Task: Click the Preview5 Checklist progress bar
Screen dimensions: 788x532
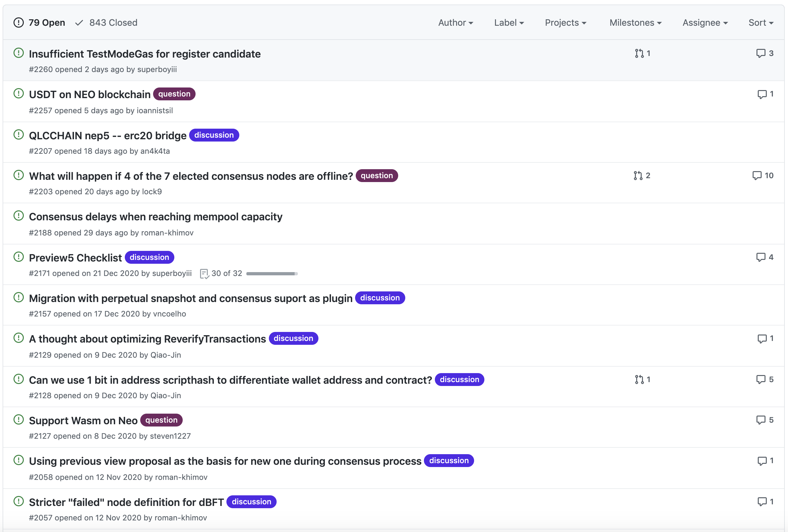Action: tap(272, 274)
